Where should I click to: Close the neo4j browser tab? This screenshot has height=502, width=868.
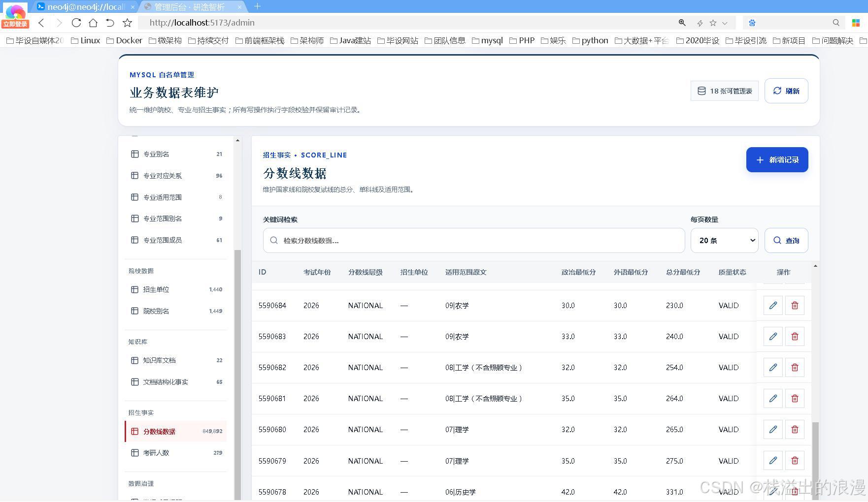click(133, 7)
